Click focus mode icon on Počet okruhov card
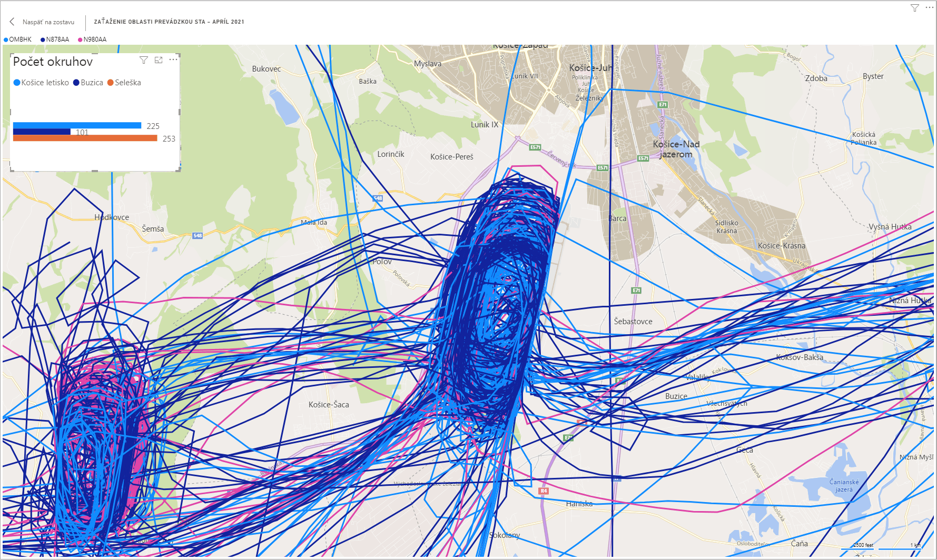The height and width of the screenshot is (560, 937). click(x=159, y=60)
